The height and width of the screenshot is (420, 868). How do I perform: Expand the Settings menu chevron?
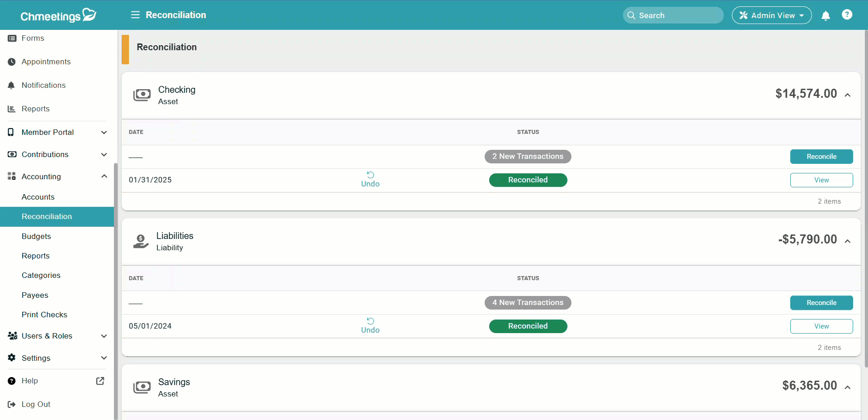pyautogui.click(x=104, y=358)
